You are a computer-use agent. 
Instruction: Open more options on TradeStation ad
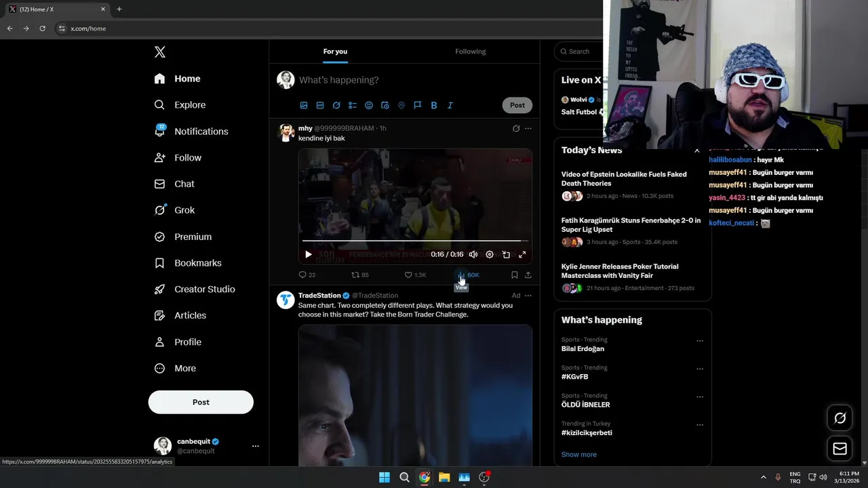click(528, 296)
